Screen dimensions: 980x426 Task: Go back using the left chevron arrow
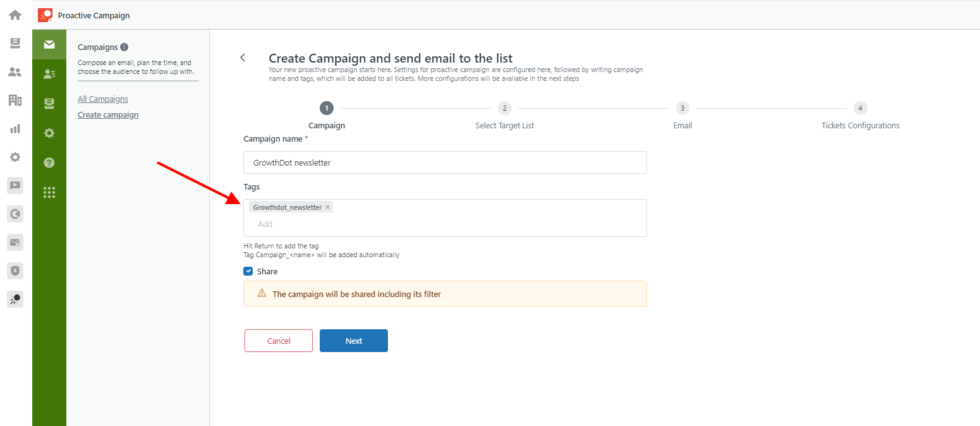pos(243,58)
